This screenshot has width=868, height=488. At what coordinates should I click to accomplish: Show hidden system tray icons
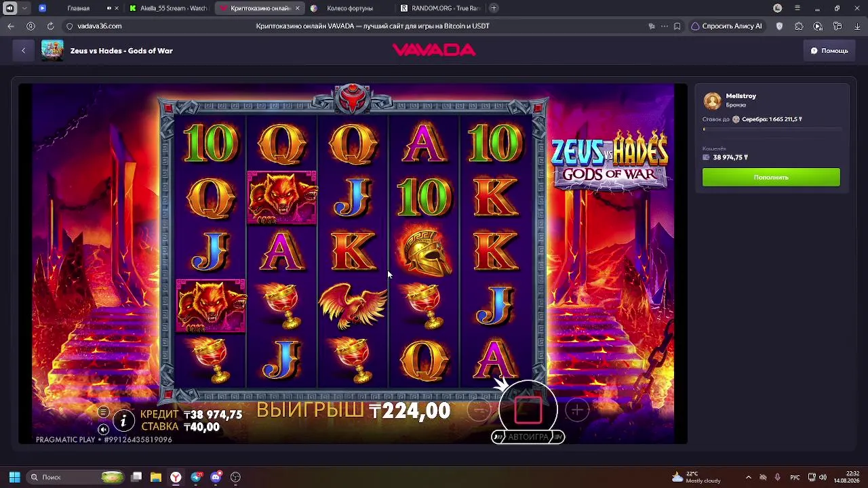tap(748, 477)
